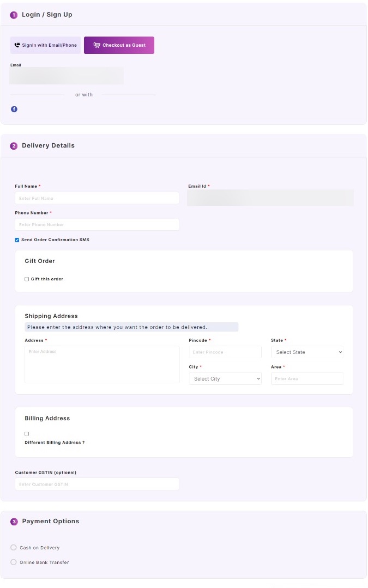Click the Pincode input field
This screenshot has height=588, width=368.
[x=225, y=352]
